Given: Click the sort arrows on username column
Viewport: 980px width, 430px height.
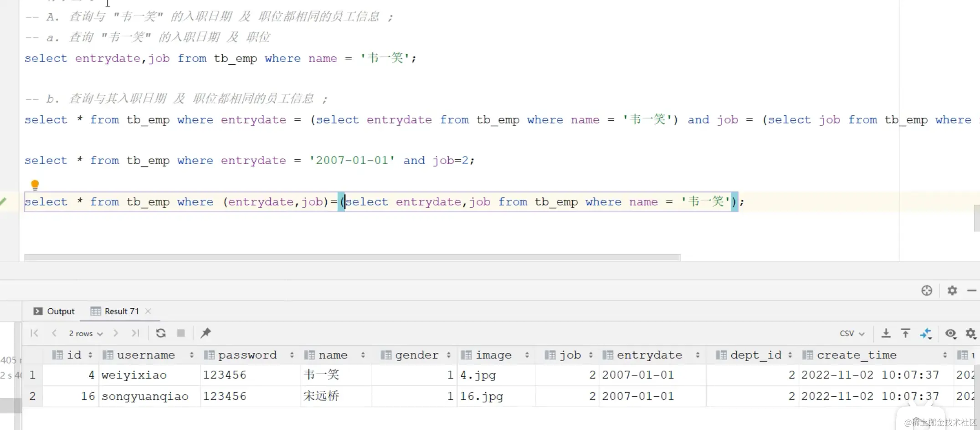Looking at the screenshot, I should [191, 355].
